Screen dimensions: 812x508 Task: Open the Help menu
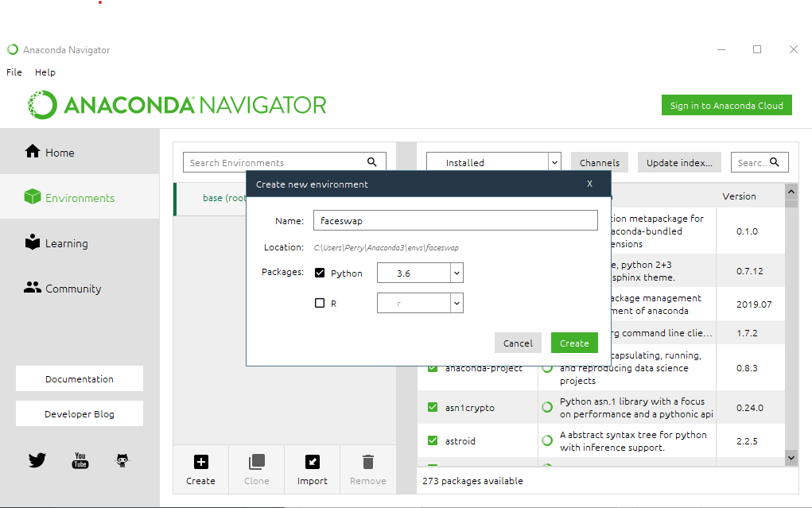[45, 72]
